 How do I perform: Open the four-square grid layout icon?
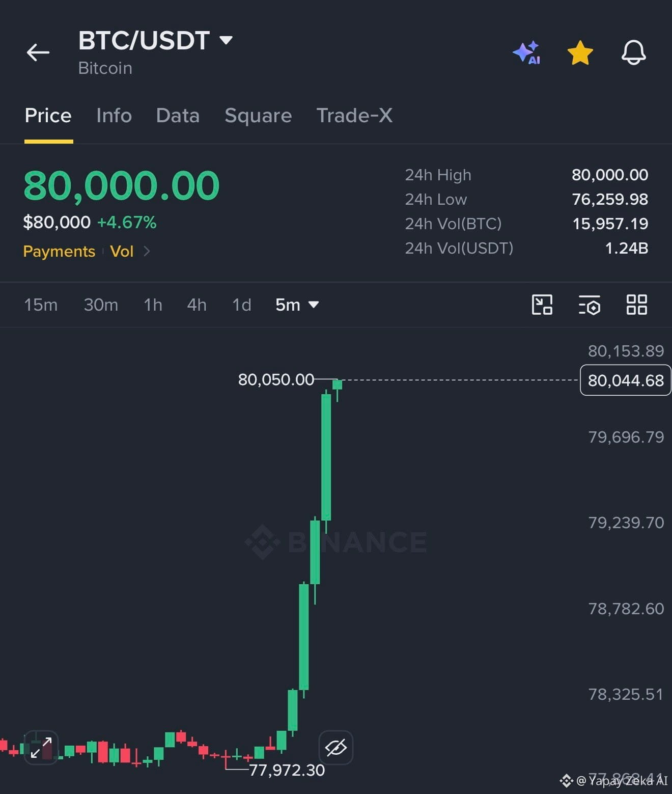(637, 305)
